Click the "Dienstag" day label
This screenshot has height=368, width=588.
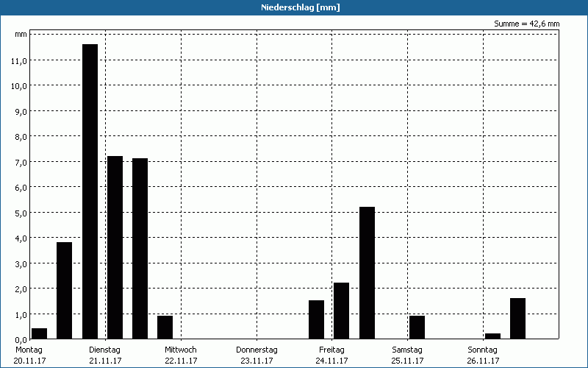104,350
